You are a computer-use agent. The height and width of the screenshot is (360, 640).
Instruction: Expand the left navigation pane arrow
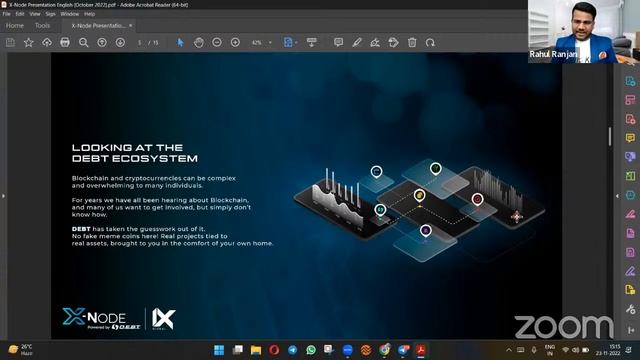click(3, 196)
